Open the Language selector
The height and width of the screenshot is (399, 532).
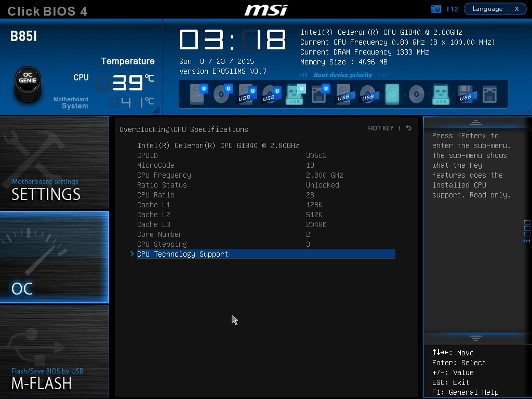point(487,9)
